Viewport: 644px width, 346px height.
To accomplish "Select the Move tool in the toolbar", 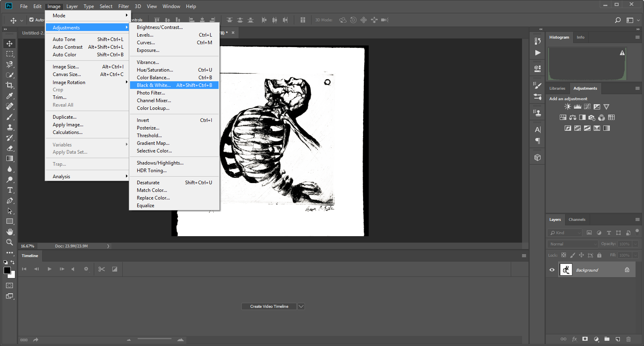I will (x=10, y=43).
